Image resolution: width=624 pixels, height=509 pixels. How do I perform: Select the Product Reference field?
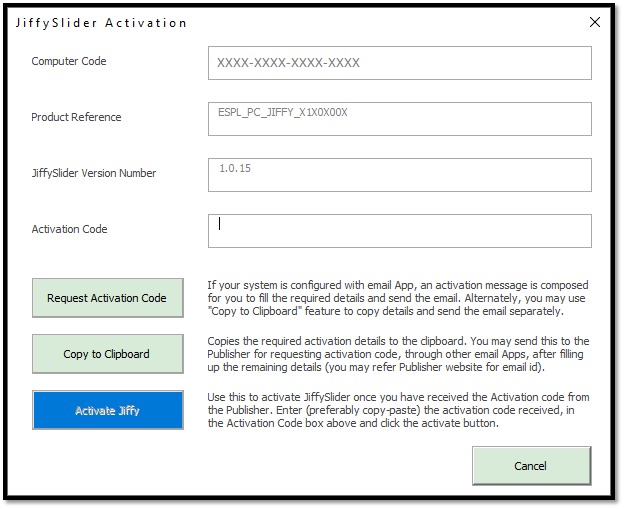[400, 119]
